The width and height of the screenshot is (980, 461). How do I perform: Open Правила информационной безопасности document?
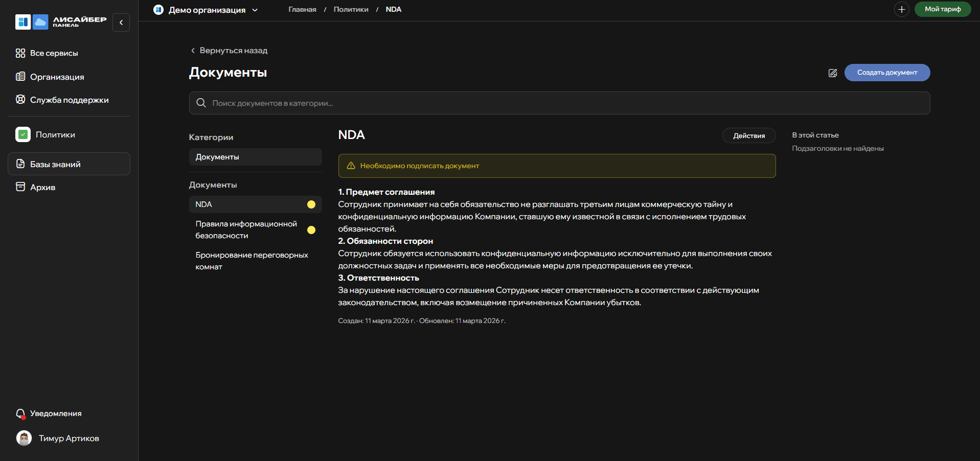click(x=246, y=229)
